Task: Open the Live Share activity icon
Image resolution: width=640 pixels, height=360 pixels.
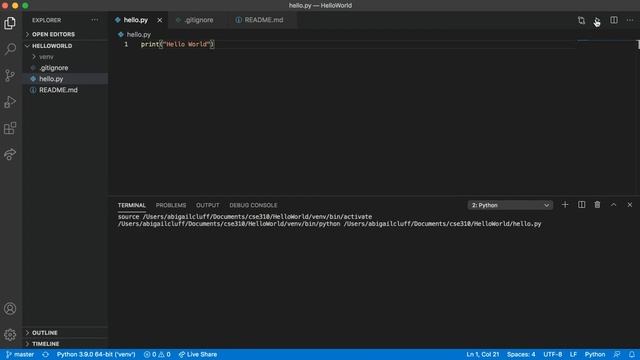Action: pos(10,154)
